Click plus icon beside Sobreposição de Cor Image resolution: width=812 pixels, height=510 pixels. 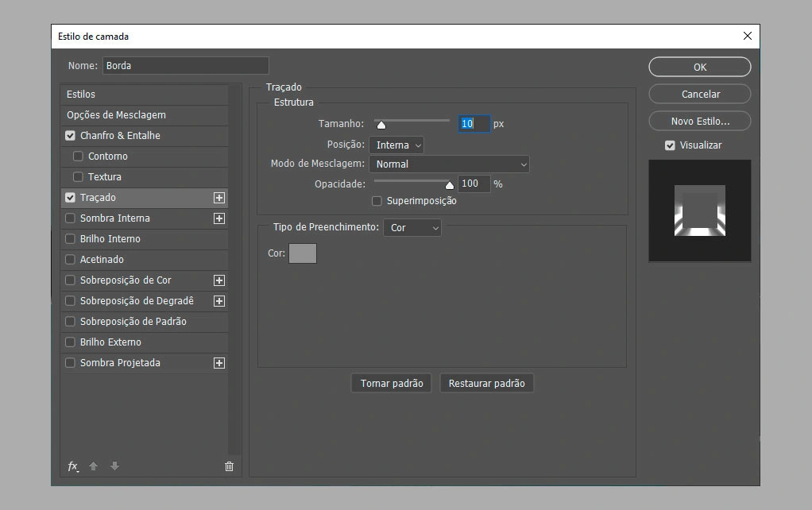click(219, 280)
